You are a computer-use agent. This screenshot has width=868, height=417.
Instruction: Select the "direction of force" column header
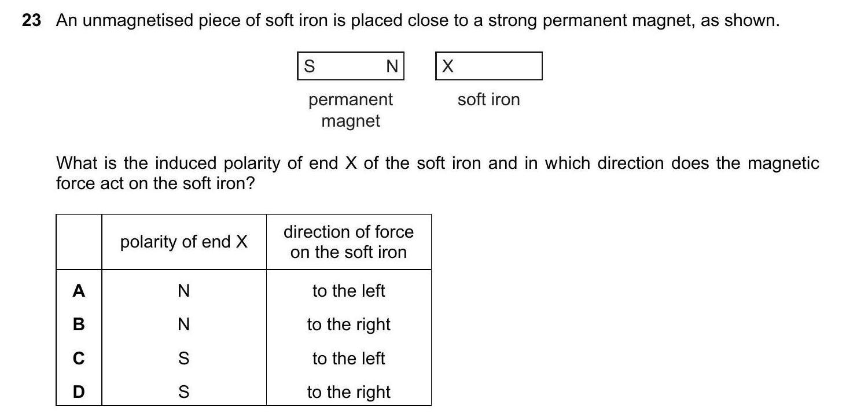coord(348,242)
